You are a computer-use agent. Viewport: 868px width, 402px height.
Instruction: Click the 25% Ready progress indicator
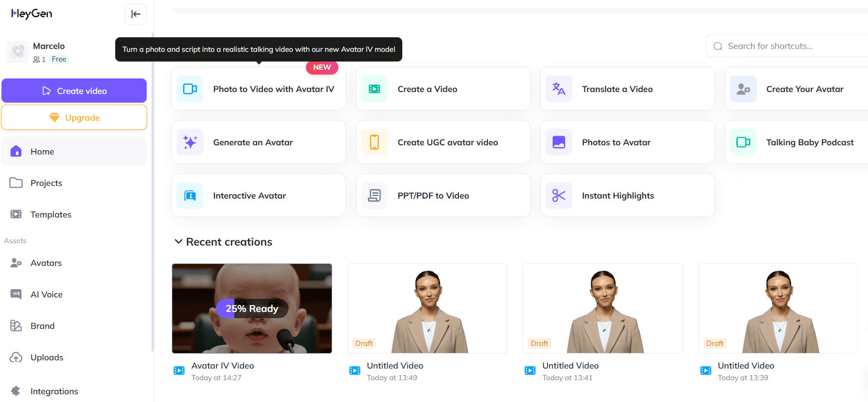252,309
